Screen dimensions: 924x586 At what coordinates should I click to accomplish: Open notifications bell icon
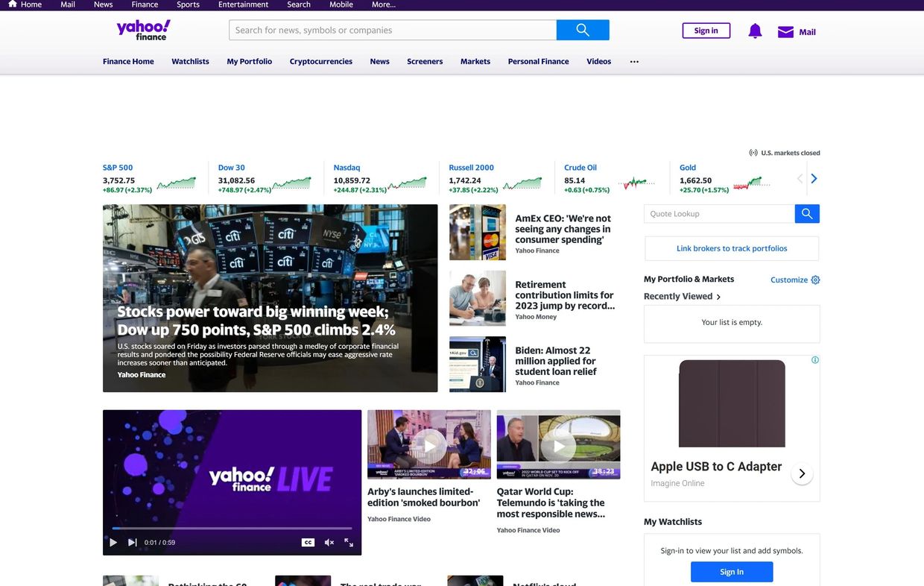pos(755,31)
